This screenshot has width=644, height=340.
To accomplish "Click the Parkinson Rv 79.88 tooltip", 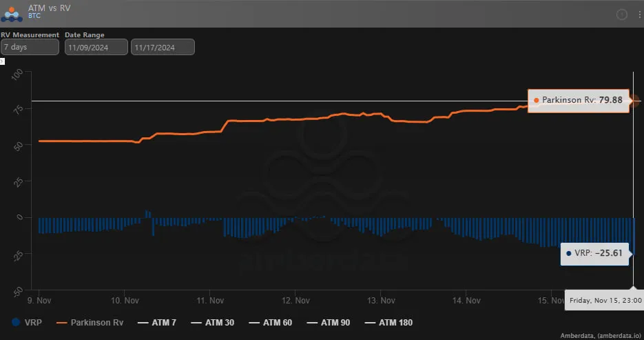I will click(579, 101).
